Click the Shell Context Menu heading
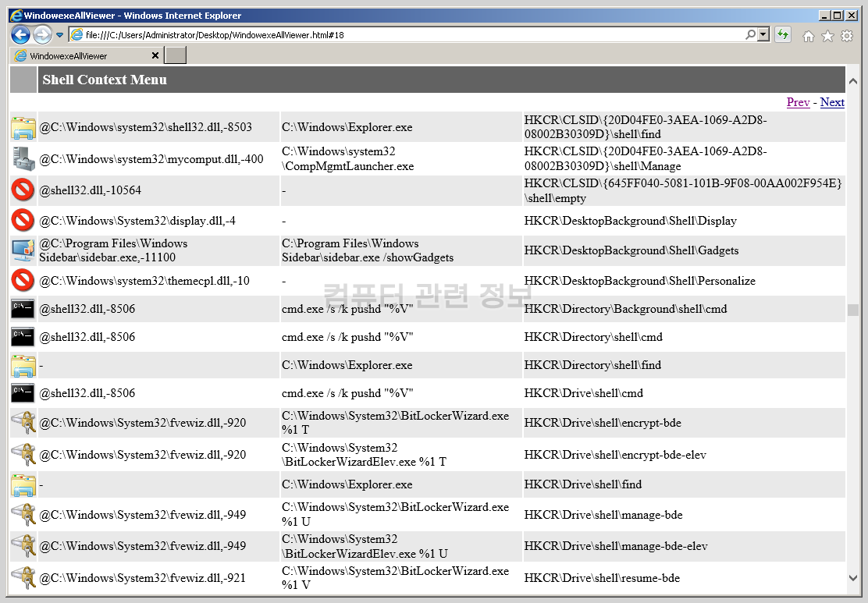Viewport: 868px width, 603px height. (x=105, y=80)
